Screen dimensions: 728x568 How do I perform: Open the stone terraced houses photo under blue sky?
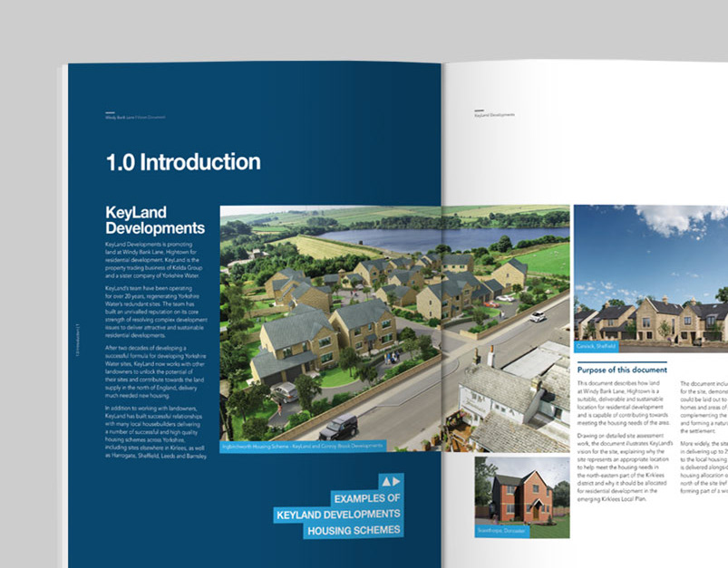point(651,279)
